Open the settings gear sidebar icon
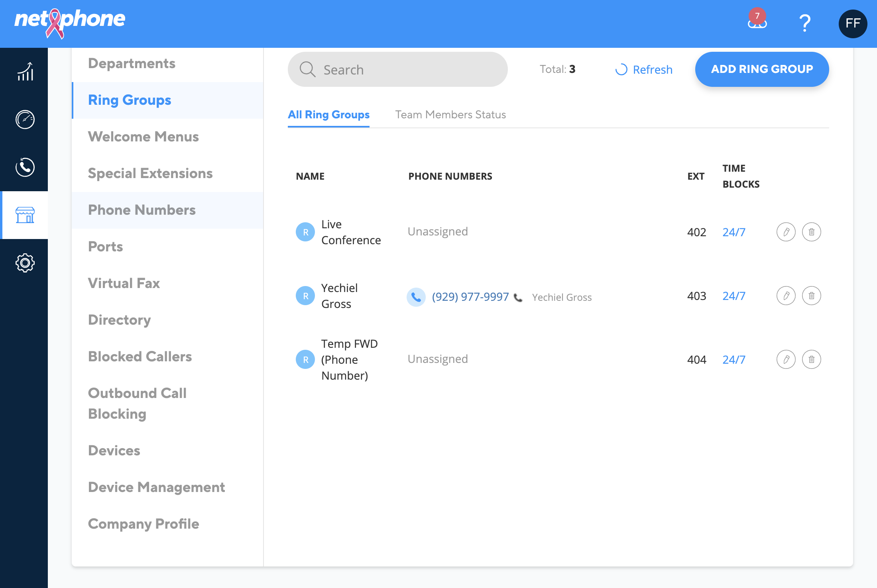This screenshot has width=877, height=588. pos(25,263)
